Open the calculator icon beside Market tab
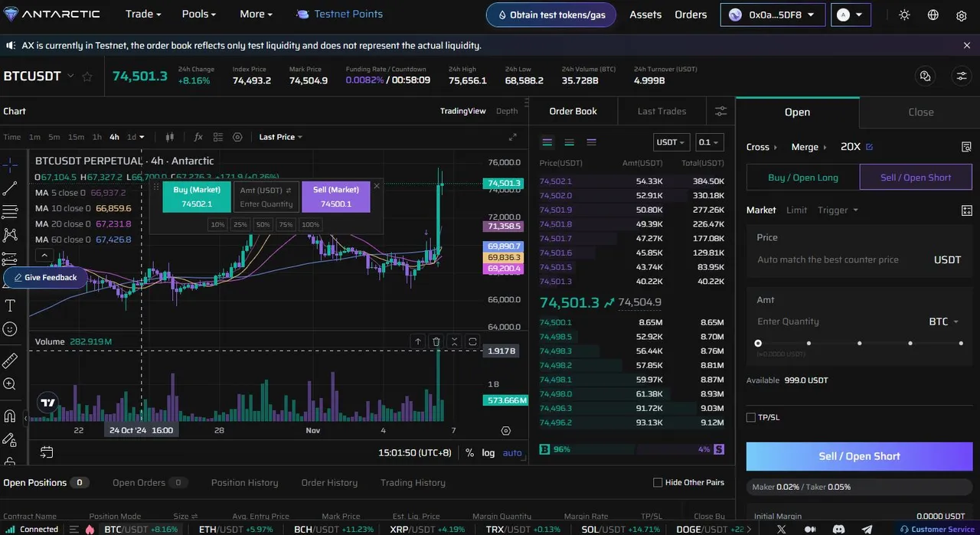This screenshot has width=980, height=535. click(x=966, y=210)
